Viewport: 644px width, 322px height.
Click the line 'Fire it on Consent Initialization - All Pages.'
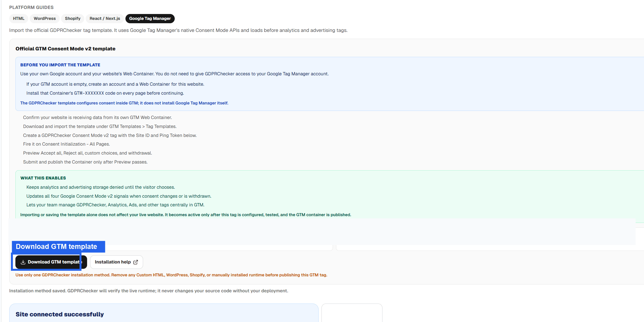(66, 144)
